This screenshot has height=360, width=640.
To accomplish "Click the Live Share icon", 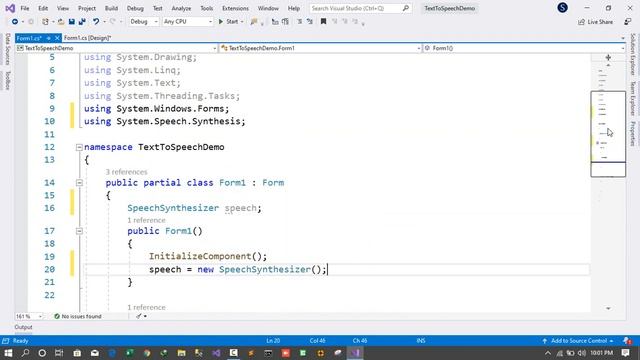I will (582, 22).
